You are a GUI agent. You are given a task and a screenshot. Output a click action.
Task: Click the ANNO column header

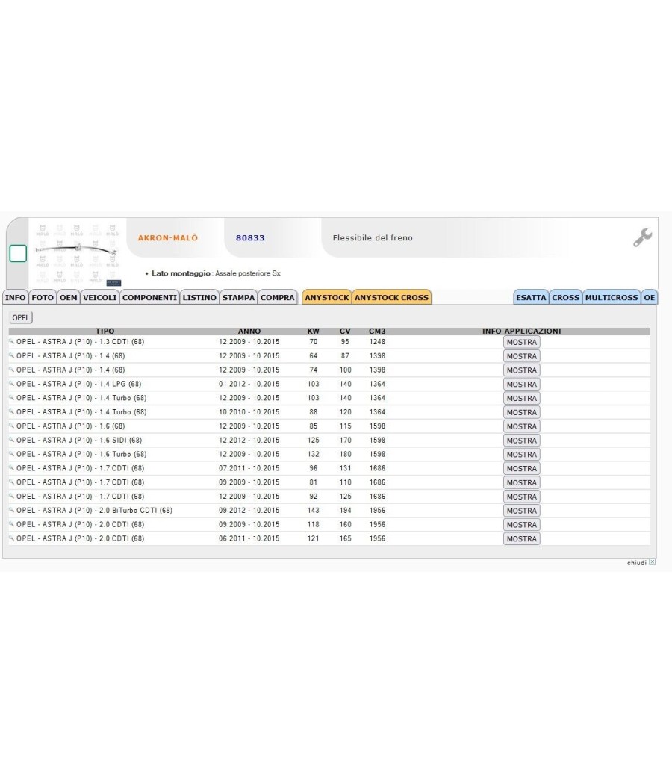point(249,331)
